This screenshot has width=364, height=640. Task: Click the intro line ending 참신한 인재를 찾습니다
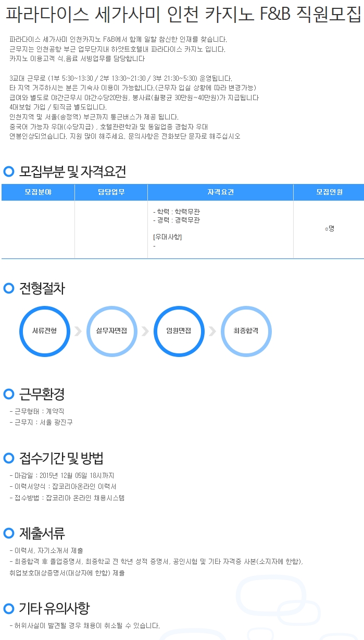tap(118, 40)
